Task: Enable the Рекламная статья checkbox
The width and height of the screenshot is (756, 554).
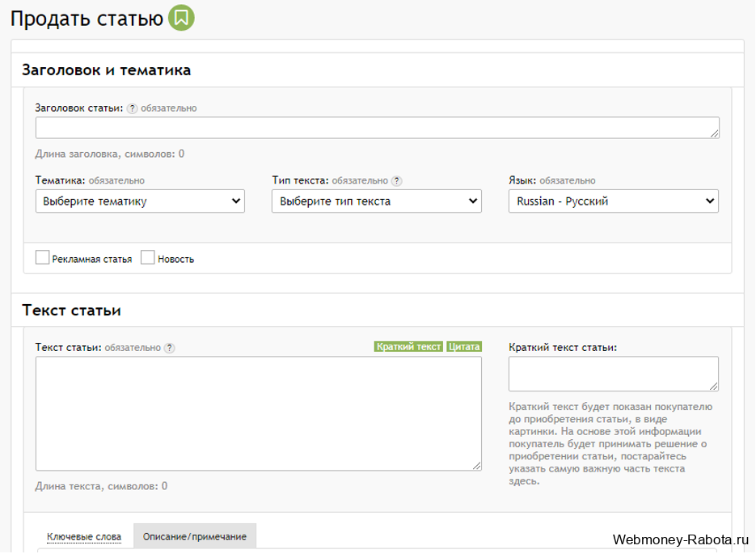Action: click(43, 258)
